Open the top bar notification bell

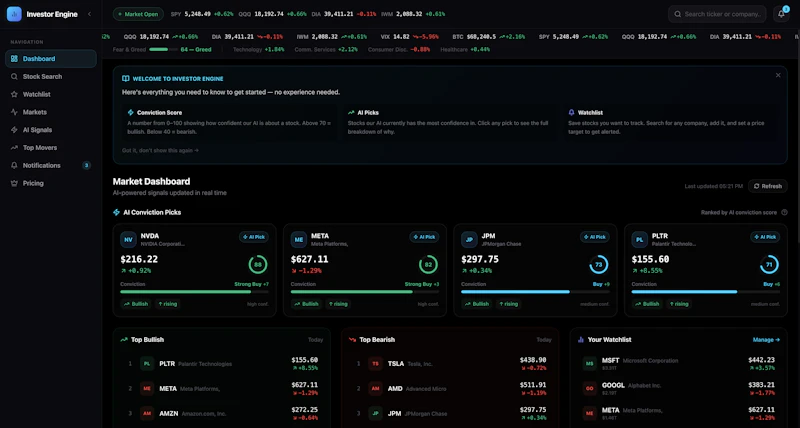coord(781,14)
